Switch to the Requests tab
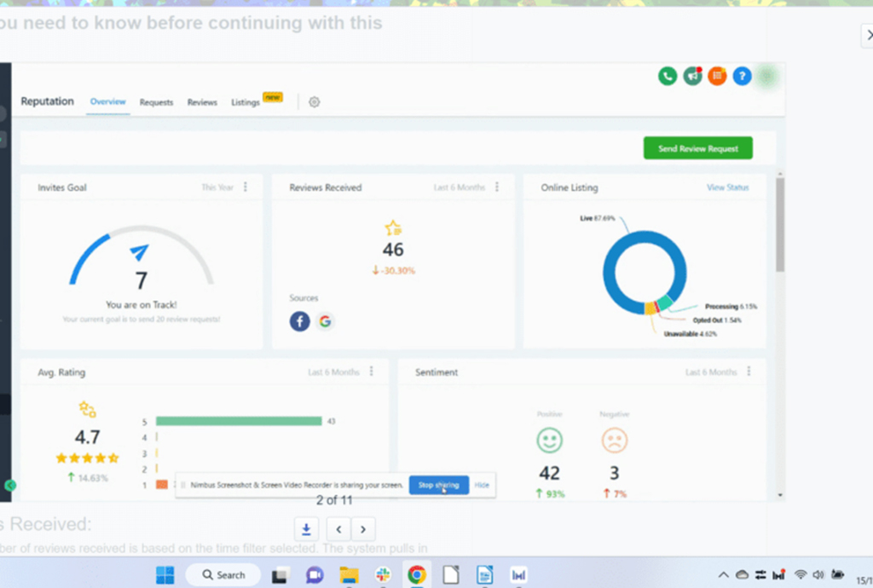873x588 pixels. [x=156, y=102]
